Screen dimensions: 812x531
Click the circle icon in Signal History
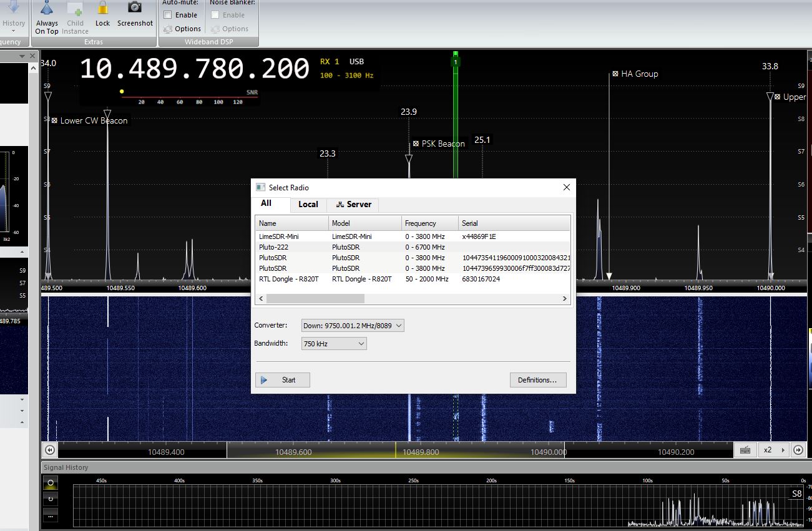51,484
